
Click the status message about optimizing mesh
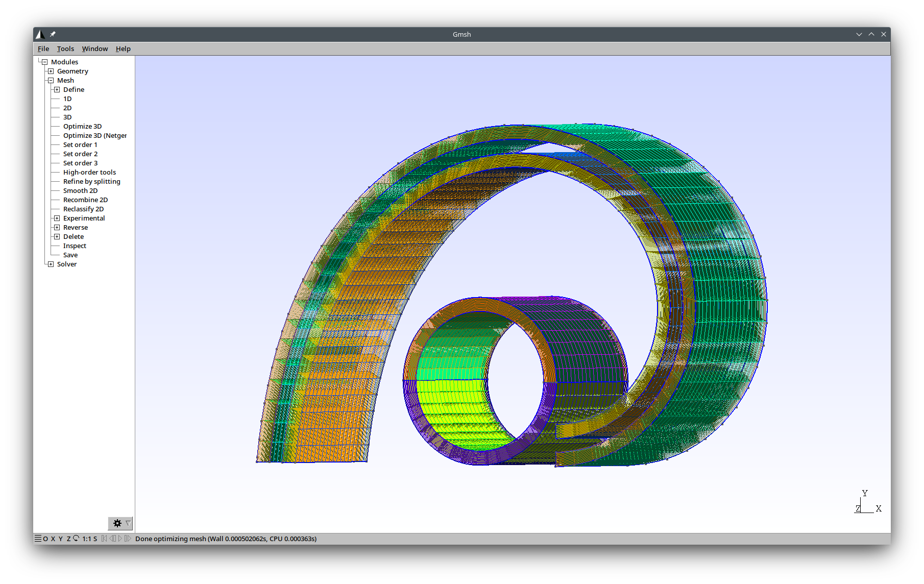(226, 539)
